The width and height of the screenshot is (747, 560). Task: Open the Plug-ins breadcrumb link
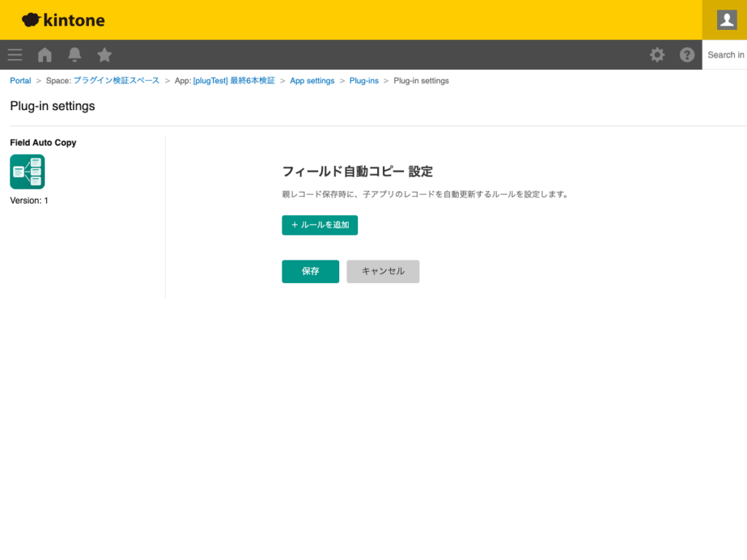tap(364, 80)
